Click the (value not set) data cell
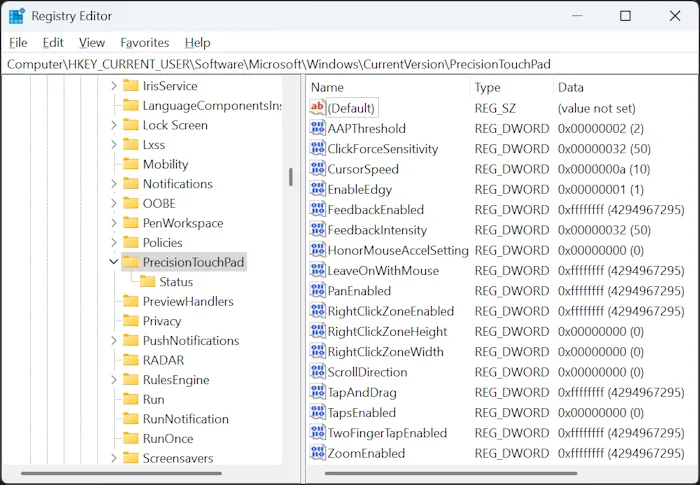Image resolution: width=700 pixels, height=485 pixels. (x=596, y=108)
